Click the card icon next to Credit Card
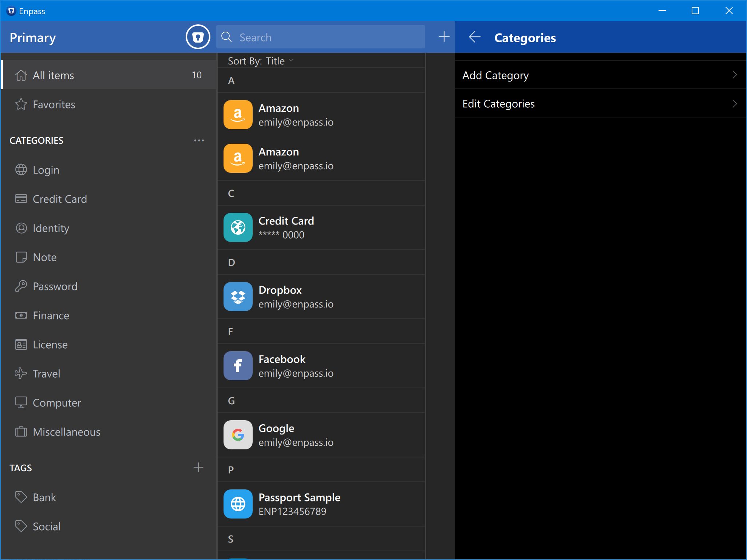747x560 pixels. click(x=21, y=199)
